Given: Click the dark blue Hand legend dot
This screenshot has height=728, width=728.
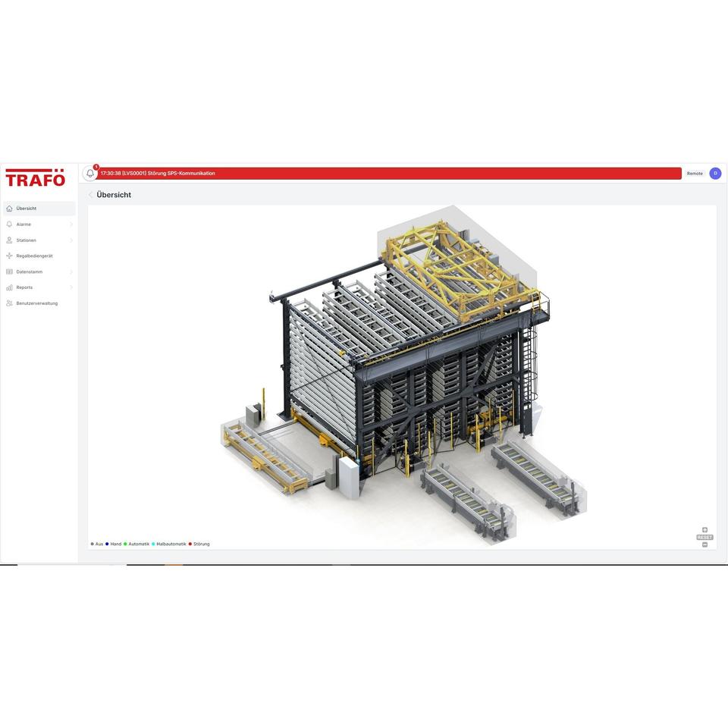Looking at the screenshot, I should (107, 544).
